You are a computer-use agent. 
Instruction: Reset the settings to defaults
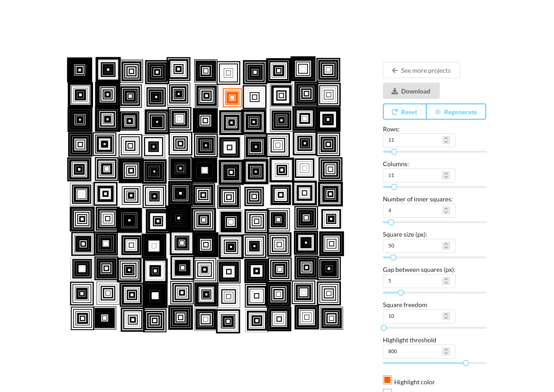click(x=405, y=112)
